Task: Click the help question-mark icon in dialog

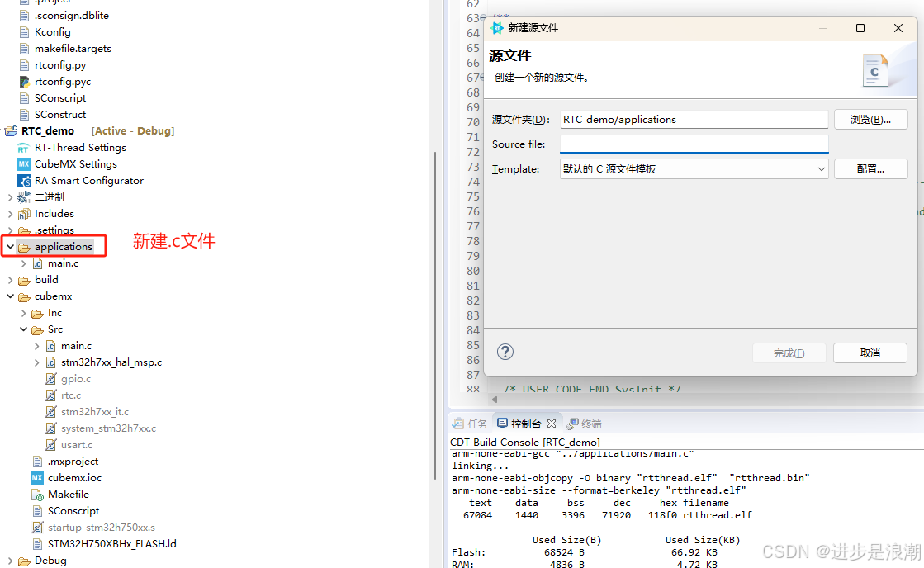Action: coord(505,352)
